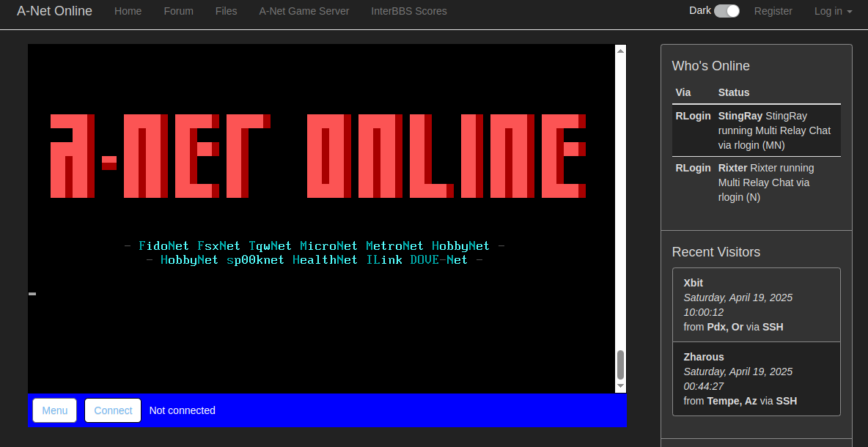Click the 10:00:12 visit time

pos(704,312)
